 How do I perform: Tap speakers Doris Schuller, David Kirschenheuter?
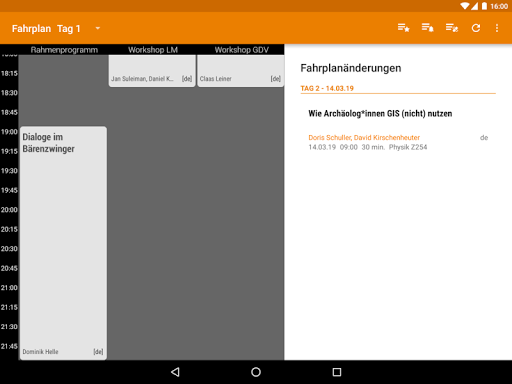click(x=364, y=137)
